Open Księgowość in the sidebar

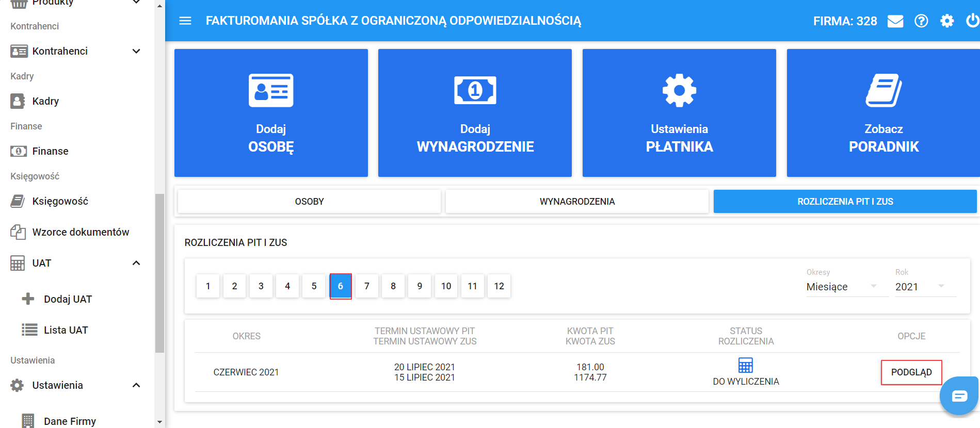[60, 201]
